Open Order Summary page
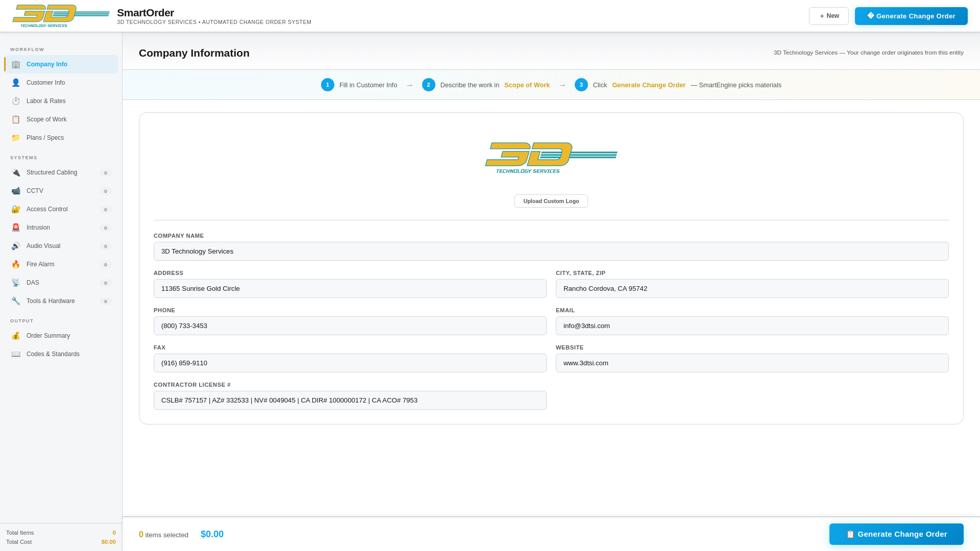Viewport: 980px width, 551px height. click(x=61, y=336)
